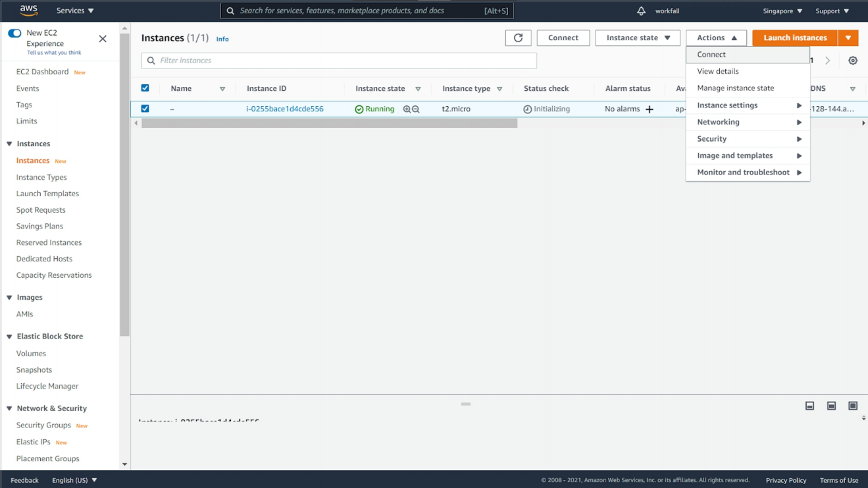Go to Security Groups in sidebar
Image resolution: width=868 pixels, height=488 pixels.
[x=43, y=425]
